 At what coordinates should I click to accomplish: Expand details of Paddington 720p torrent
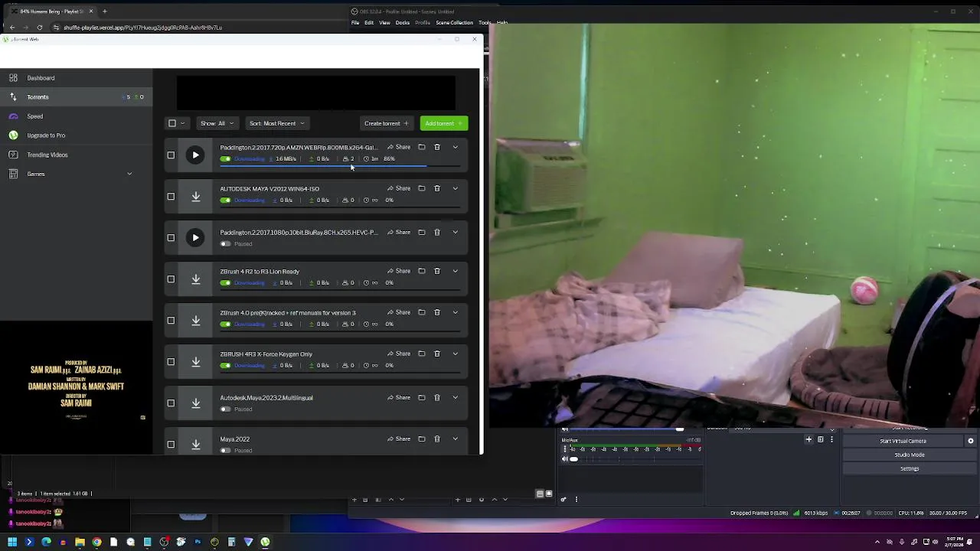tap(455, 147)
